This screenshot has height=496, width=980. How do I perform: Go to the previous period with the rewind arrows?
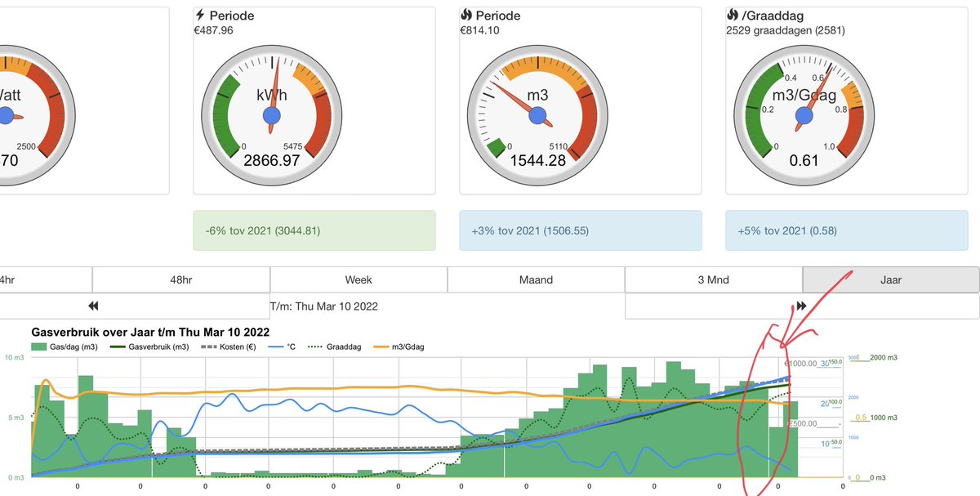(x=93, y=306)
